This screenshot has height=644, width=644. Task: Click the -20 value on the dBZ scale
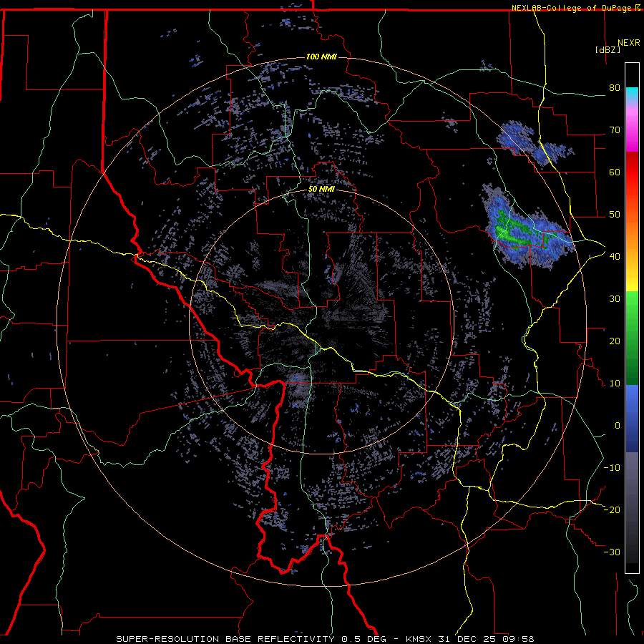click(x=612, y=509)
